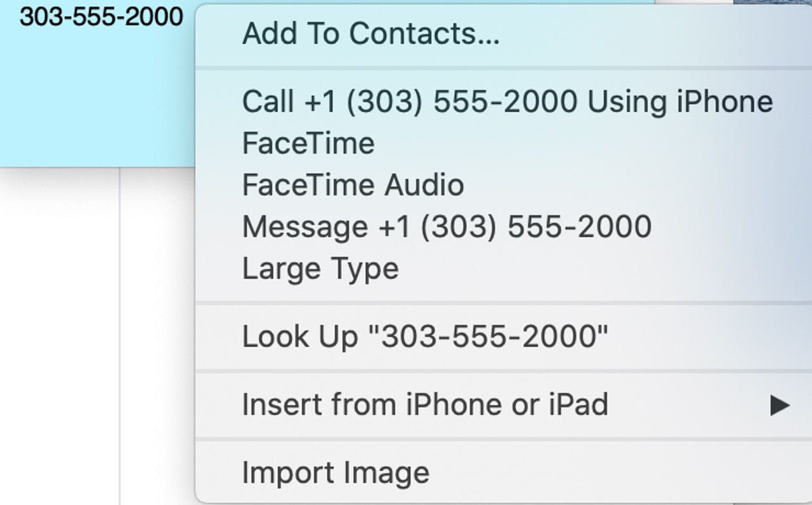Send a text message to the number
Viewport: 812px width, 505px height.
447,227
